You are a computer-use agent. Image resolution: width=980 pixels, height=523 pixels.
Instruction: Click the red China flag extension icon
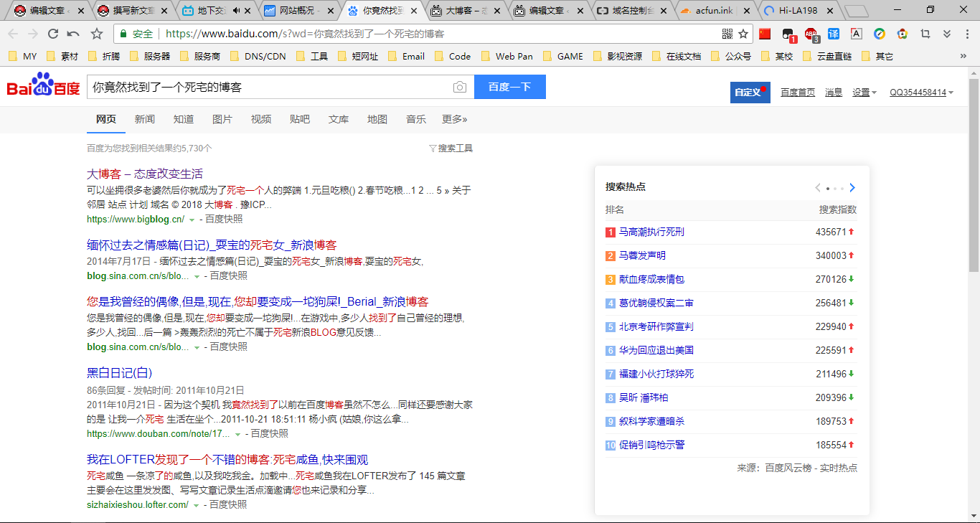[x=765, y=34]
